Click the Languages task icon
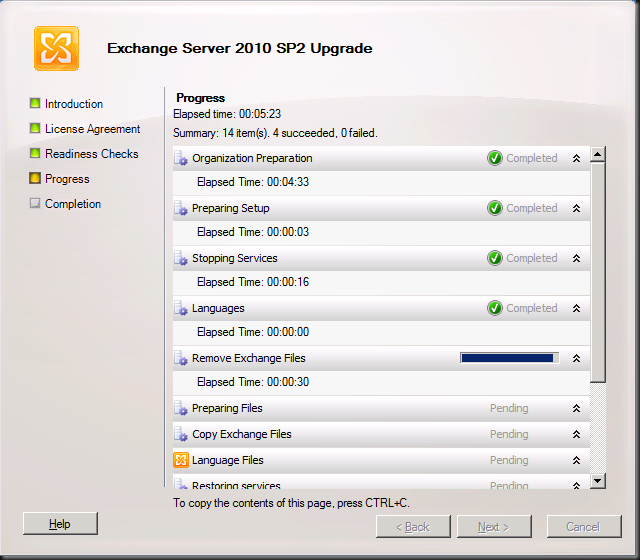 pyautogui.click(x=181, y=308)
